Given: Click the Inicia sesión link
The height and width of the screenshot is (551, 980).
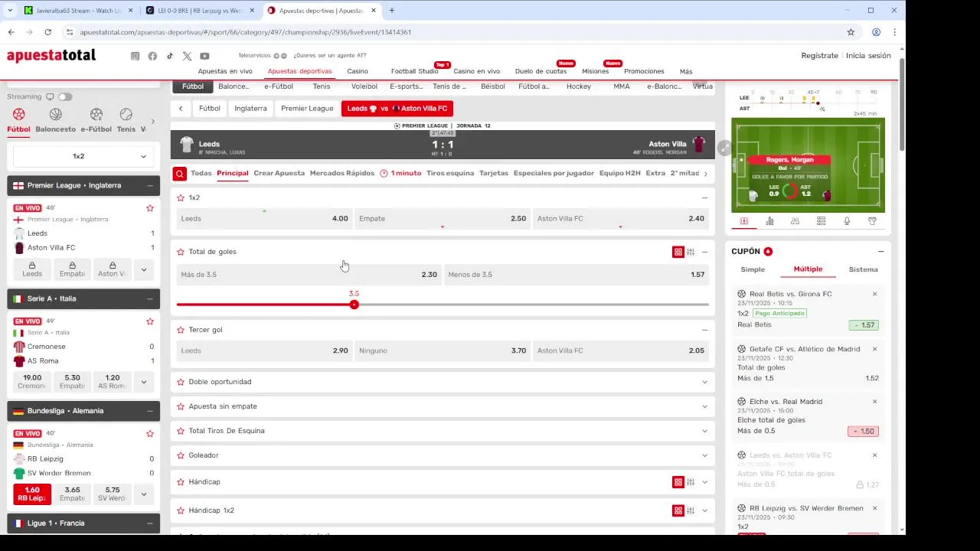Looking at the screenshot, I should click(x=868, y=55).
